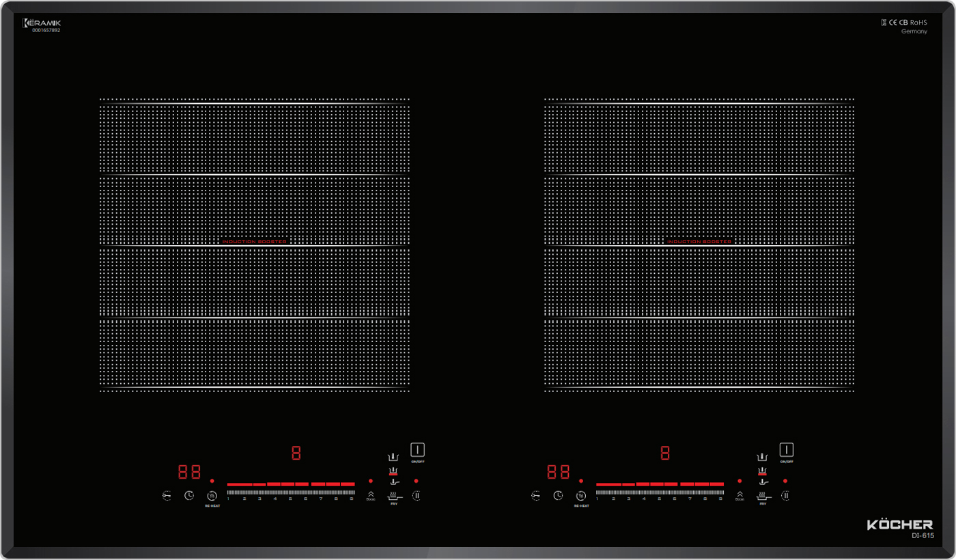
Task: Set left power slider to level 5
Action: 290,492
